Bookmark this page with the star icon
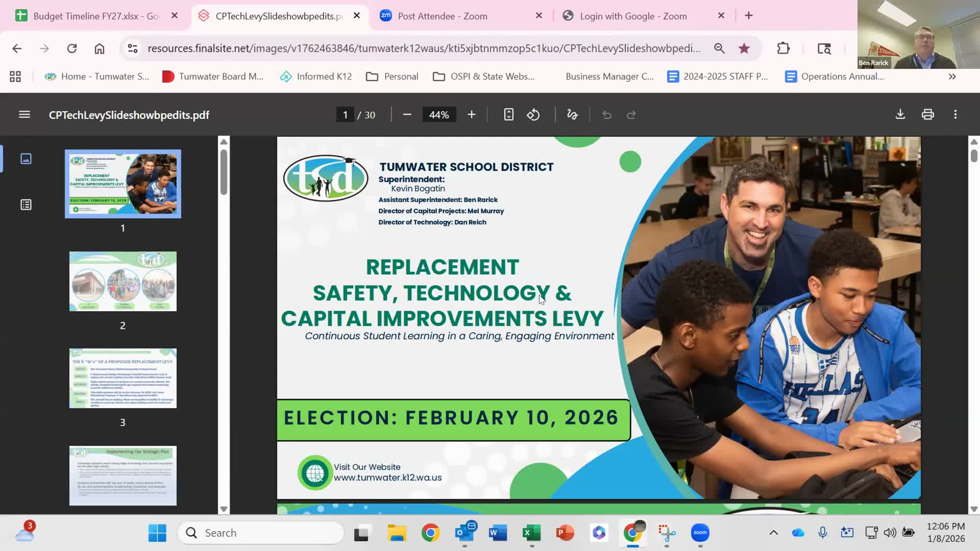980x551 pixels. pos(744,48)
